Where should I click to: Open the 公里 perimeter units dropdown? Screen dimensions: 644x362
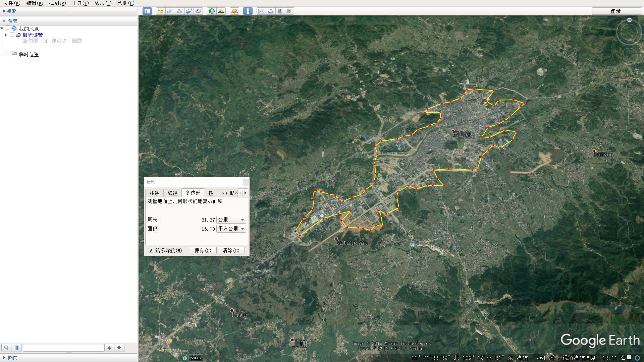231,220
